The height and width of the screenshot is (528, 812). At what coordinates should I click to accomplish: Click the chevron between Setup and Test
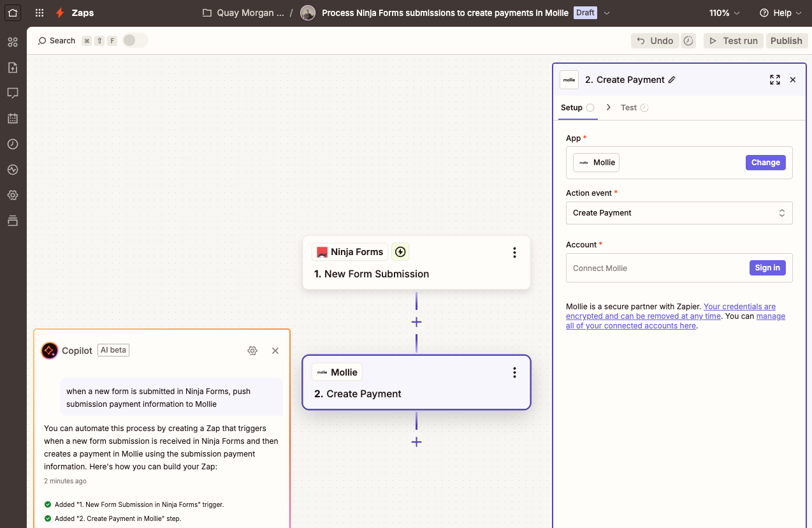coord(609,107)
